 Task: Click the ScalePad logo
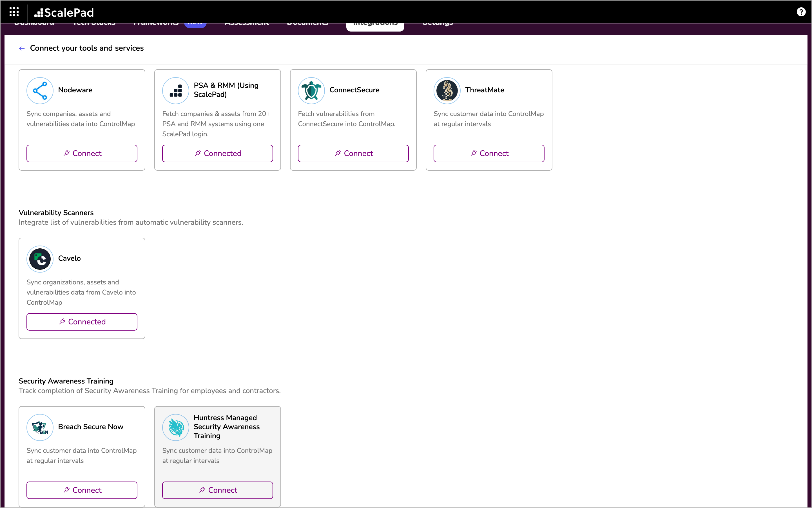tap(64, 13)
